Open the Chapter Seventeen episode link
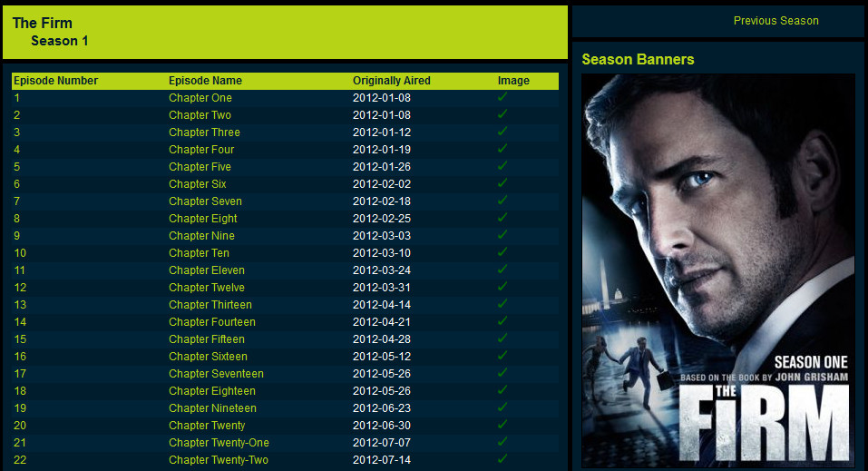Screen dimensions: 868x471 tap(217, 374)
